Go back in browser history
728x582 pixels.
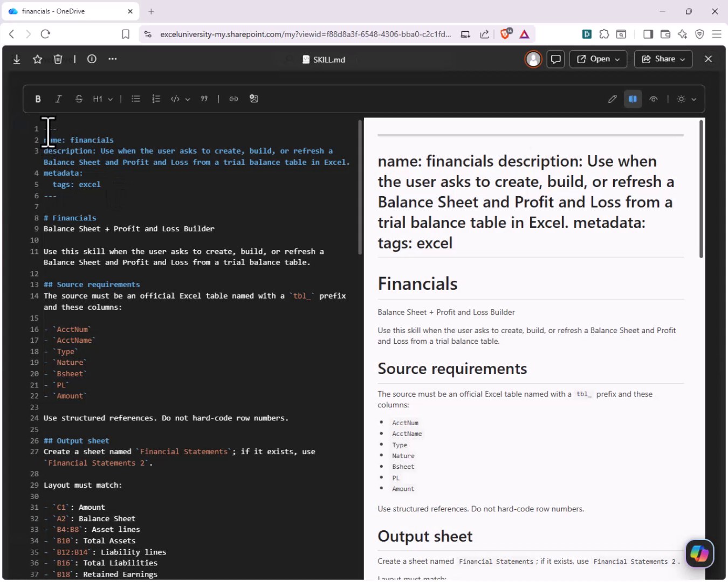pos(11,34)
